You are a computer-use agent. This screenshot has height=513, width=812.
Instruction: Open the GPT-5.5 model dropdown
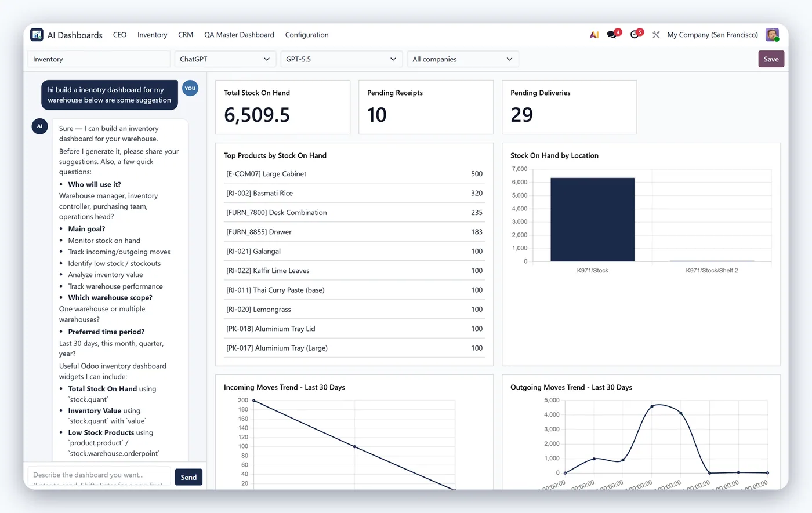point(342,59)
